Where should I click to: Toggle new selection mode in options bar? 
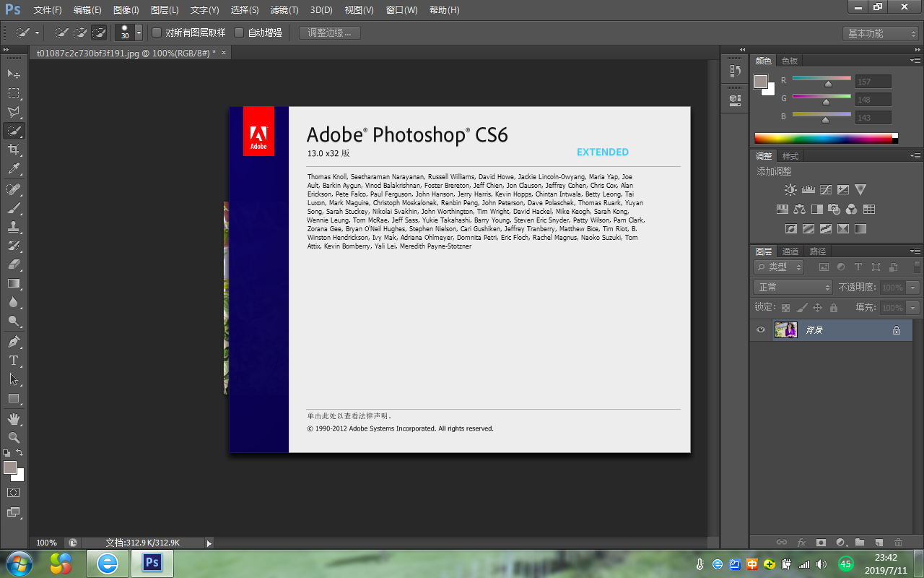[62, 33]
